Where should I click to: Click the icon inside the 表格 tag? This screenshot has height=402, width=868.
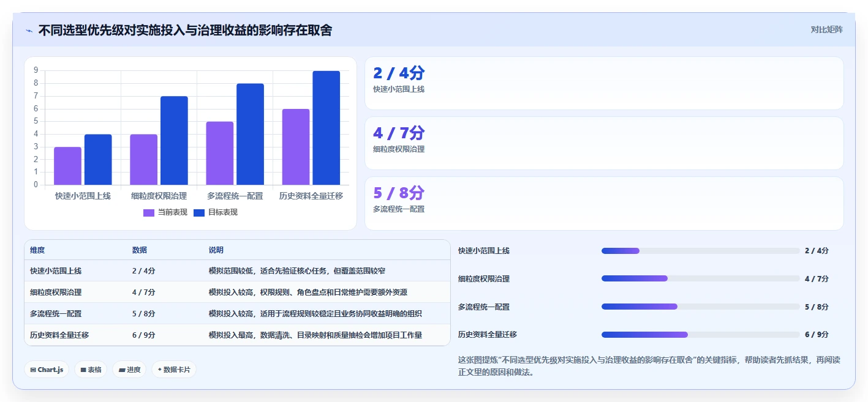[83, 370]
